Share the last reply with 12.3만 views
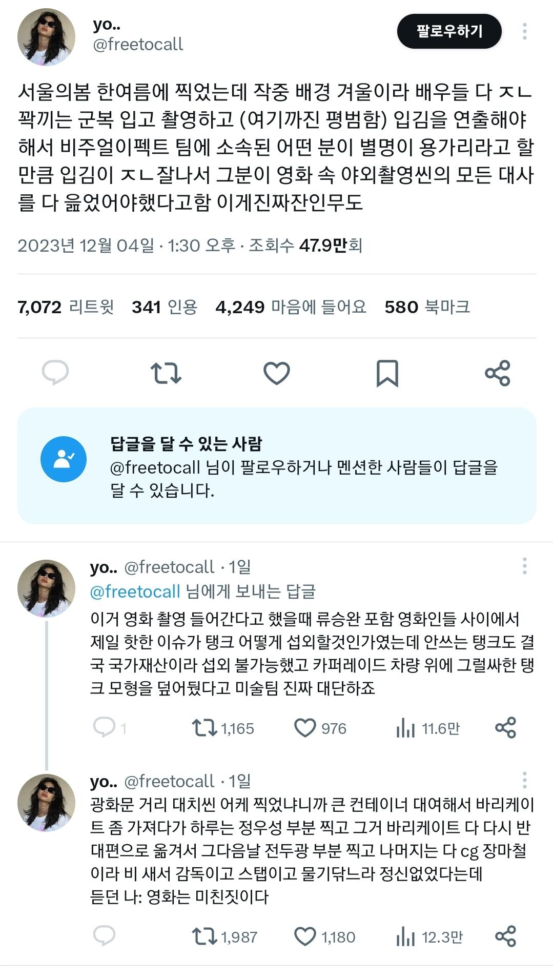Image resolution: width=553 pixels, height=980 pixels. pos(505,936)
